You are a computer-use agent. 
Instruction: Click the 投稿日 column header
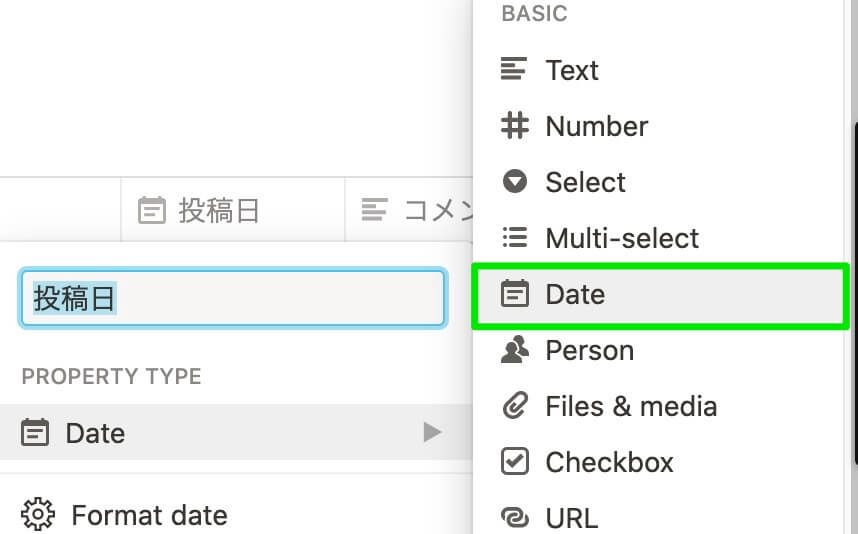pos(233,210)
